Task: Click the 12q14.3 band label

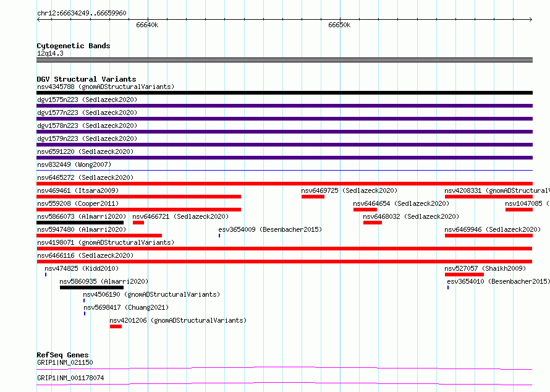Action: click(x=50, y=53)
